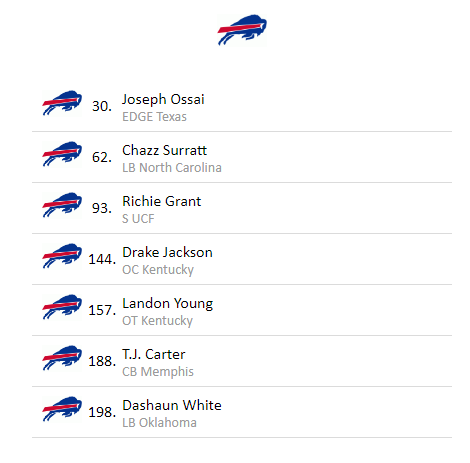Open Landon Young player name
The height and width of the screenshot is (463, 470).
(167, 304)
